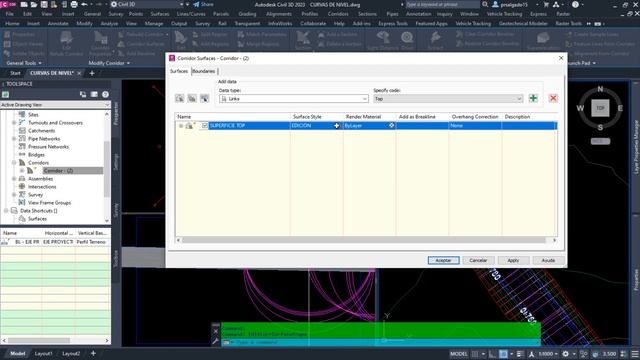Click the Share icon in the title bar
The image size is (640, 360).
pos(204,4)
